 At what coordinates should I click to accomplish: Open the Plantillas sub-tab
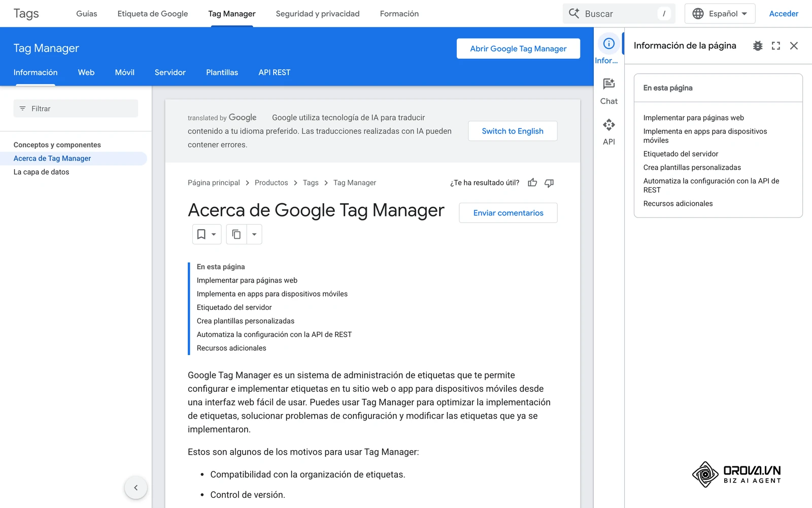pos(222,73)
